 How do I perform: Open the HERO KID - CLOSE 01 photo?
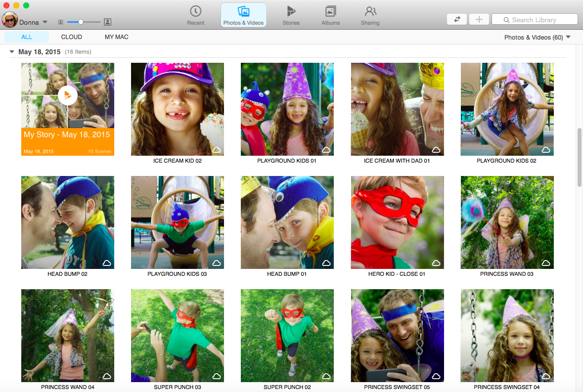click(x=397, y=222)
